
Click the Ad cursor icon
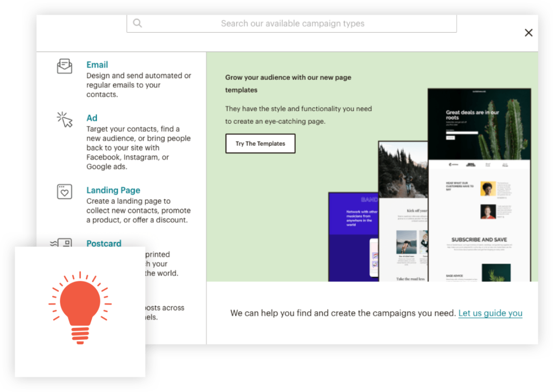[65, 119]
